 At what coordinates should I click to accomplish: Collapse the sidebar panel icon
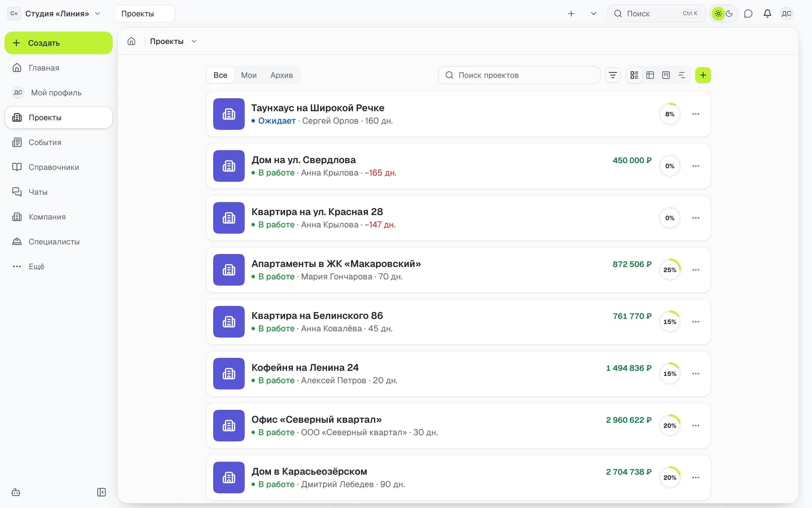101,492
